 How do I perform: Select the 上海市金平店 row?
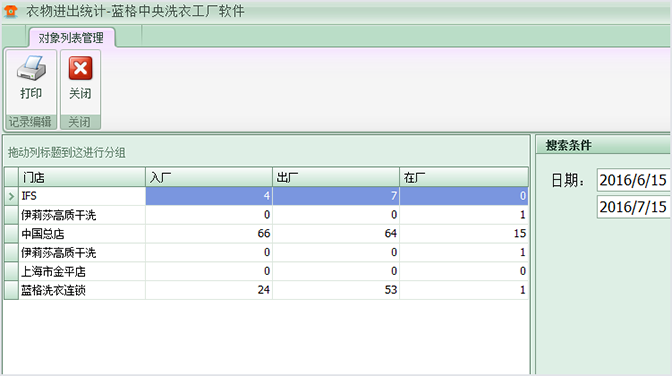pos(266,271)
